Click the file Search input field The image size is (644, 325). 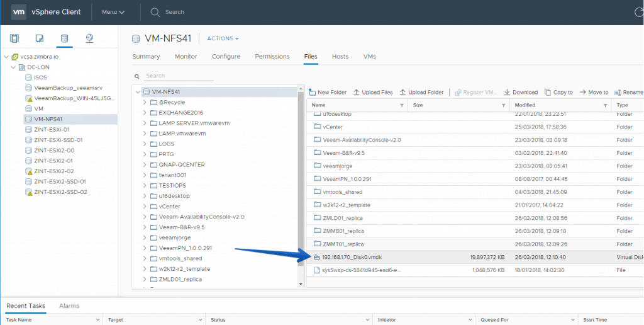coord(179,76)
